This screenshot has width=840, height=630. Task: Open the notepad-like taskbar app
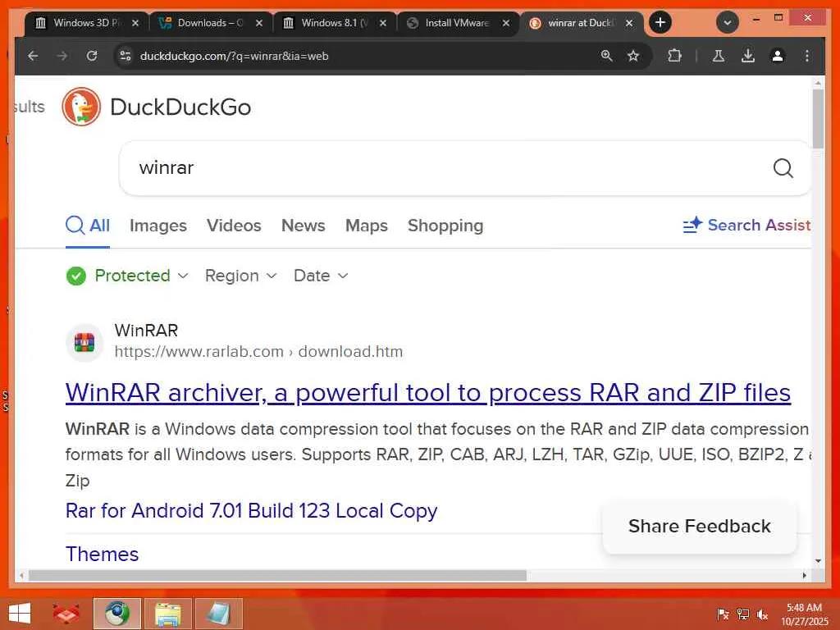coord(218,614)
